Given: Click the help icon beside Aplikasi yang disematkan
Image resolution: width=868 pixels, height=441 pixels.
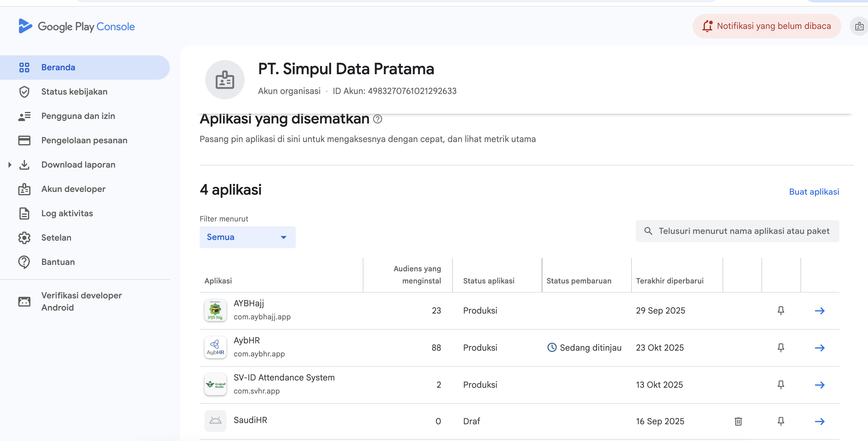Looking at the screenshot, I should pos(377,119).
